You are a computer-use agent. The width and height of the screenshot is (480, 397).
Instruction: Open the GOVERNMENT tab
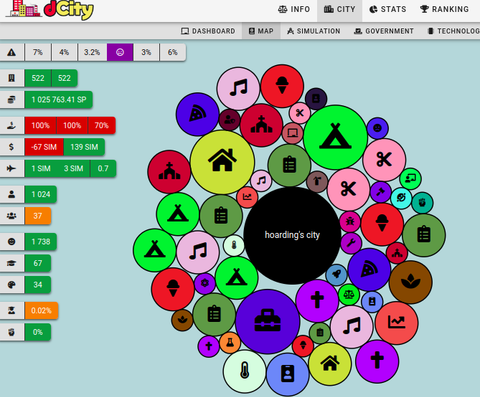point(384,31)
